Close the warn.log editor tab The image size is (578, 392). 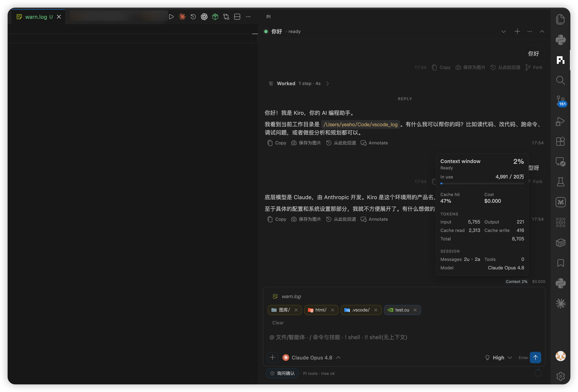coord(59,17)
